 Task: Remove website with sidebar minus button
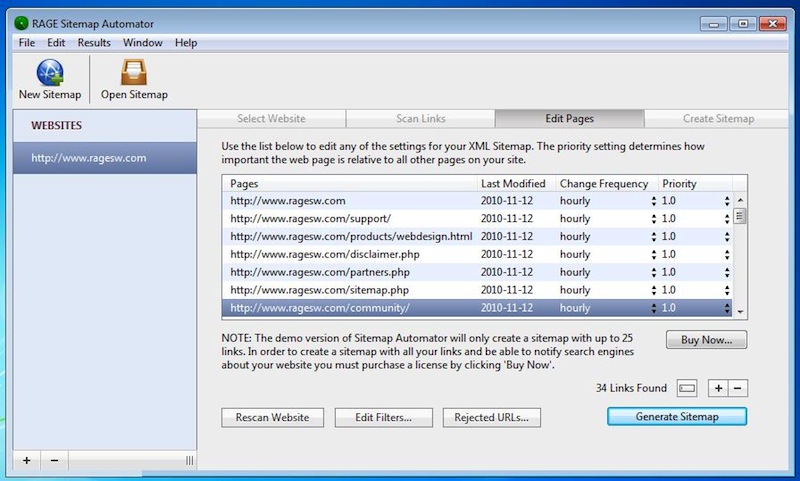click(x=54, y=460)
